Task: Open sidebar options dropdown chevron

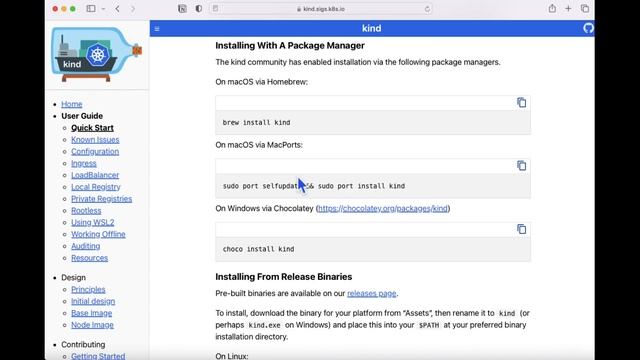Action: (103, 9)
